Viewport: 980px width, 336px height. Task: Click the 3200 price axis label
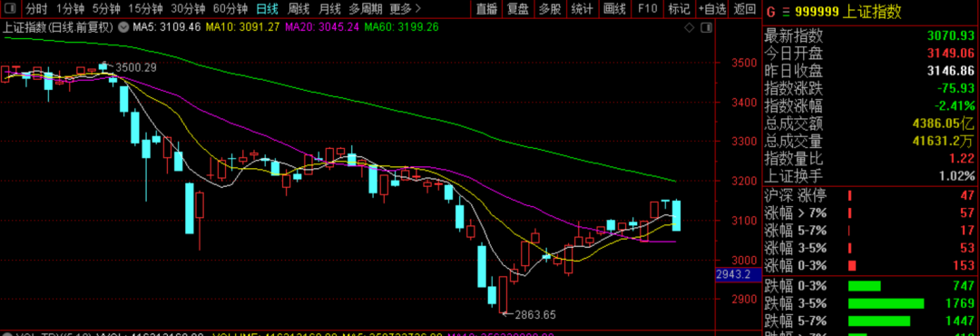click(x=745, y=182)
